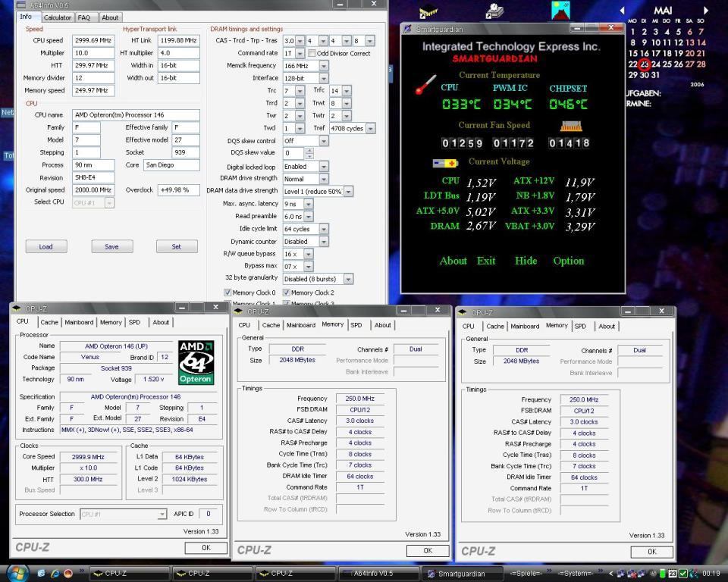The image size is (728, 582).
Task: Launch the Internet Explorer quick launch icon
Action: pyautogui.click(x=55, y=573)
